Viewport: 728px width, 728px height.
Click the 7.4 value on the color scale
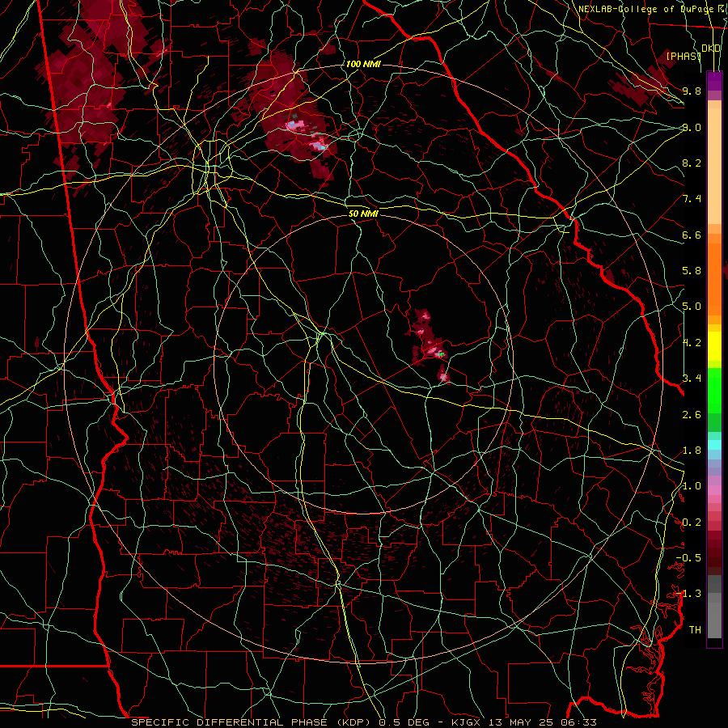[692, 199]
